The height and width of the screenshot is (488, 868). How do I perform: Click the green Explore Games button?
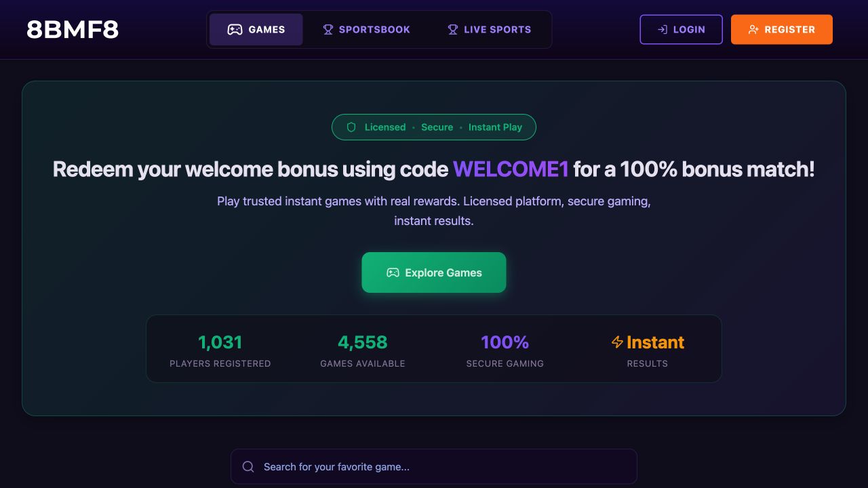(434, 272)
